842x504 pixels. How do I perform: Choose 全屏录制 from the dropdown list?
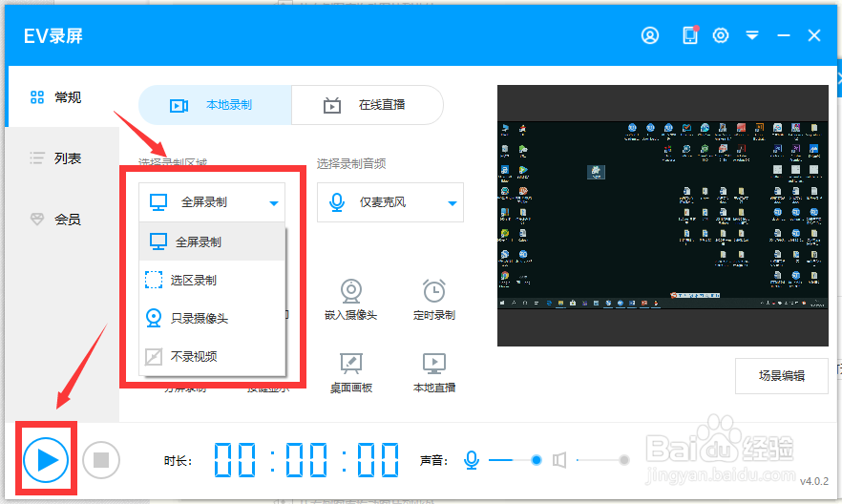tap(212, 241)
